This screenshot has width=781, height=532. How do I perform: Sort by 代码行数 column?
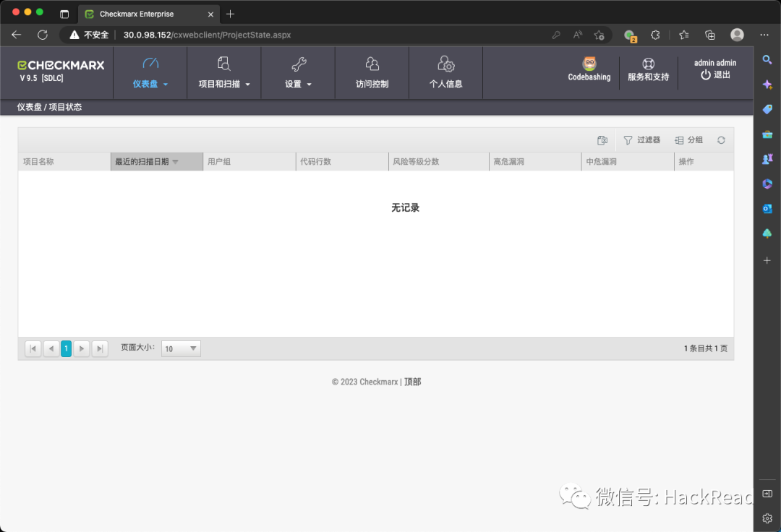[341, 162]
